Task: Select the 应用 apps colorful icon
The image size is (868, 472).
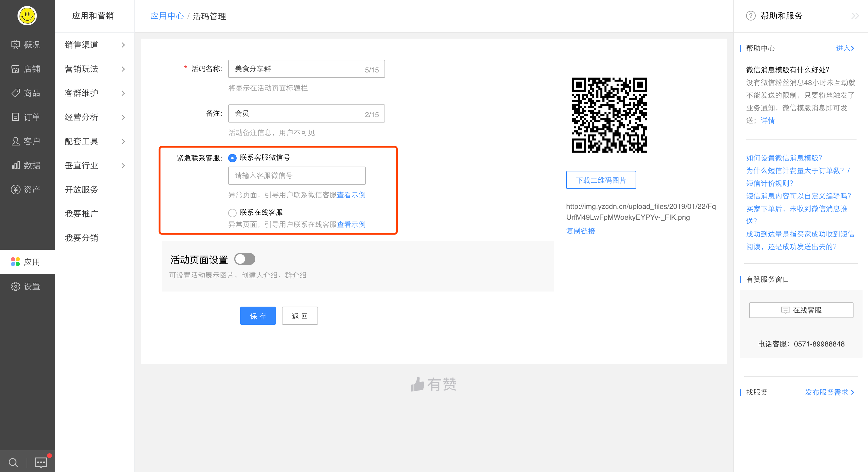Action: pyautogui.click(x=15, y=262)
